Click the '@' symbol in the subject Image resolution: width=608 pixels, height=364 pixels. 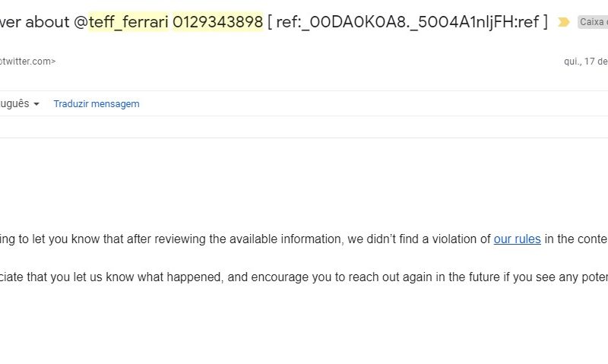81,22
